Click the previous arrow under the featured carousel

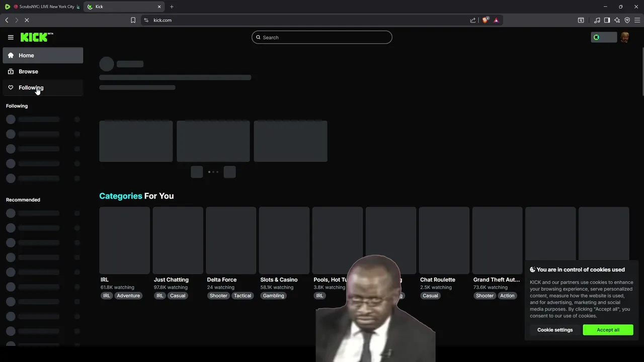coord(197,172)
